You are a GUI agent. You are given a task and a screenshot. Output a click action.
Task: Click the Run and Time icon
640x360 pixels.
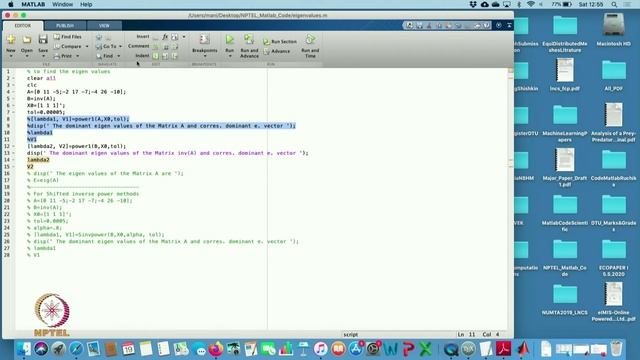(310, 40)
